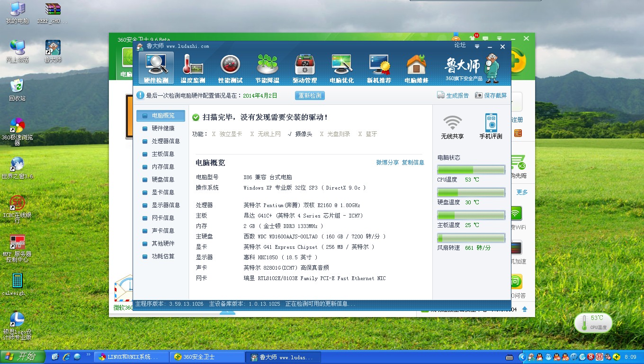Click the floating 53°C CPU温度 widget
Image resolution: width=644 pixels, height=364 pixels.
(593, 323)
